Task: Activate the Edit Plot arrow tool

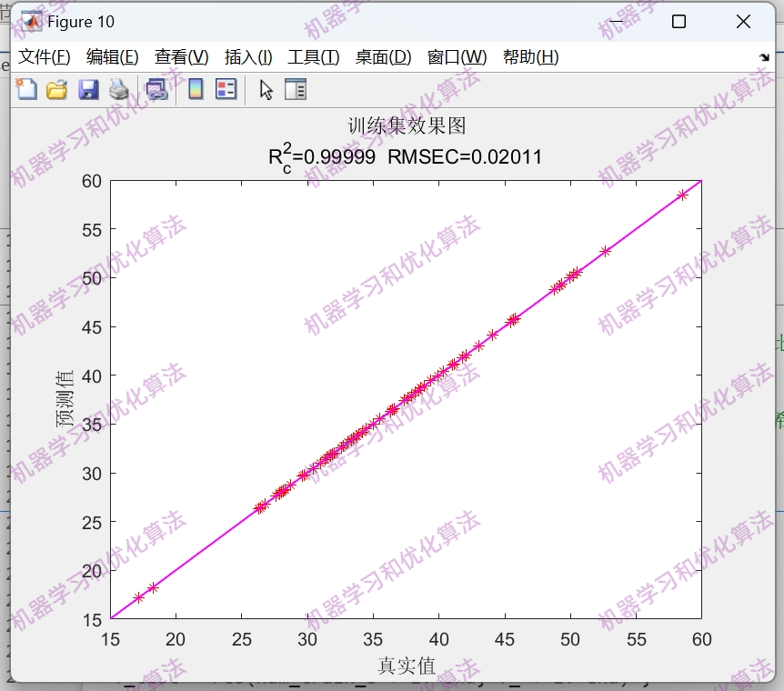Action: pyautogui.click(x=266, y=90)
